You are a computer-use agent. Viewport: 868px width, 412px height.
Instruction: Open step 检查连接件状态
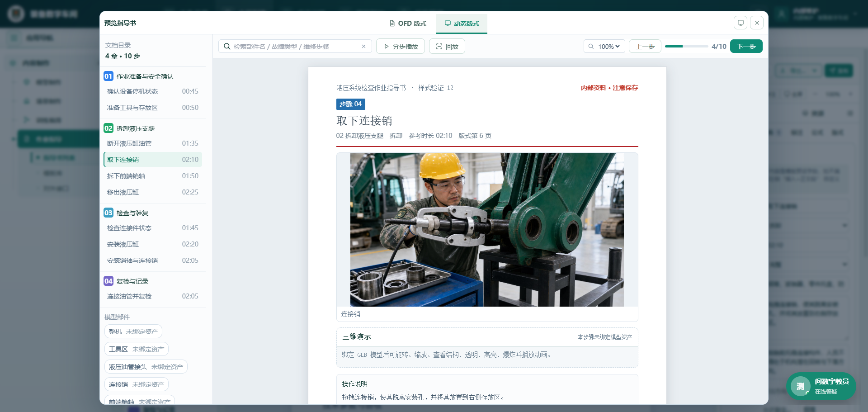pyautogui.click(x=153, y=228)
